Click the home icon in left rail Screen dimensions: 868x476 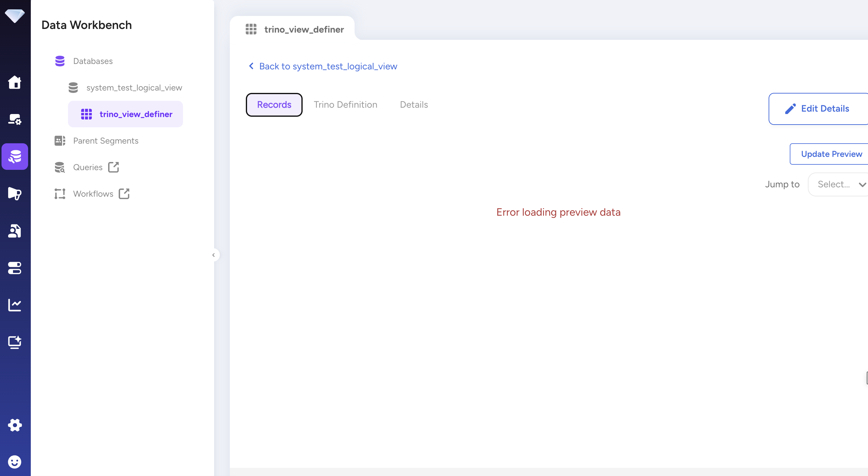14,82
